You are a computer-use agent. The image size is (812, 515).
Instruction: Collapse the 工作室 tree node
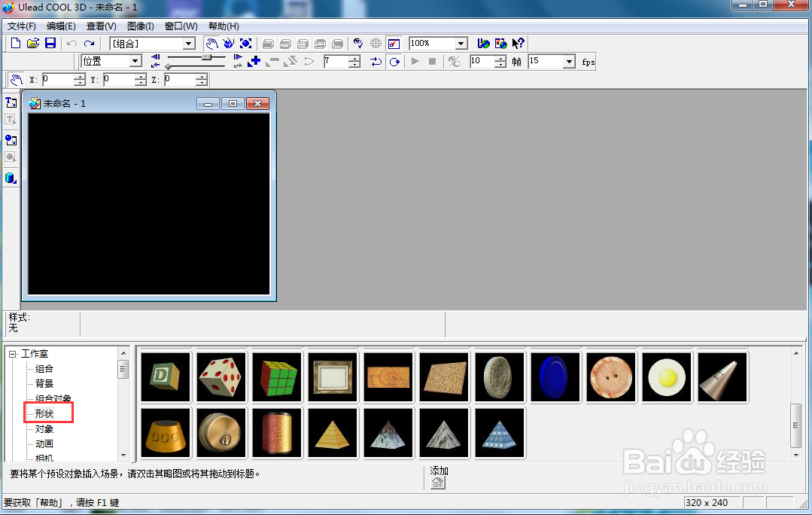[x=13, y=355]
